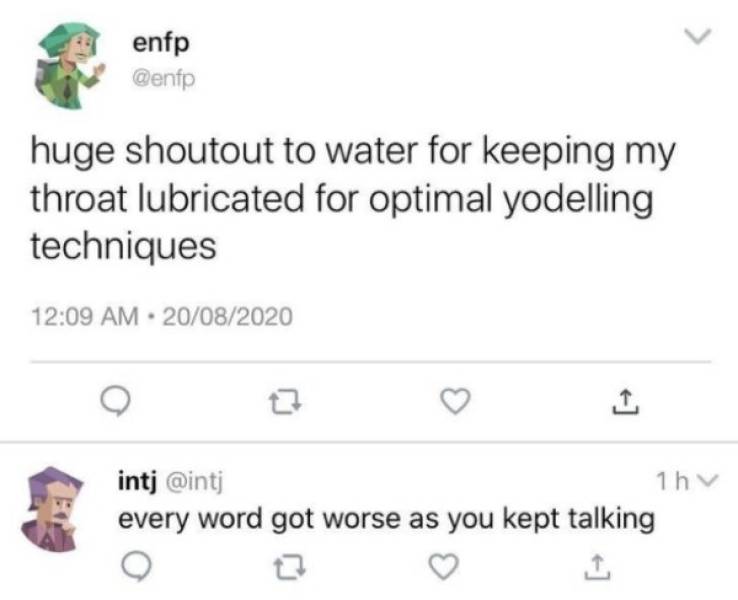The width and height of the screenshot is (738, 600).
Task: Open intj's purple avatar profile picture
Action: tap(53, 509)
